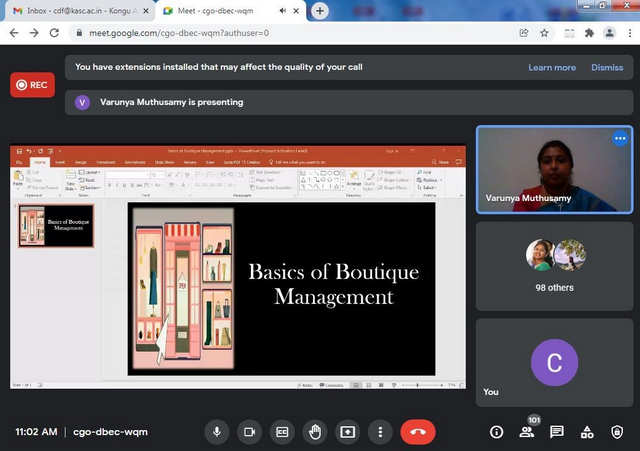Select the Meet cgo-dbec-wqm browser tab
The width and height of the screenshot is (640, 451).
[x=220, y=10]
